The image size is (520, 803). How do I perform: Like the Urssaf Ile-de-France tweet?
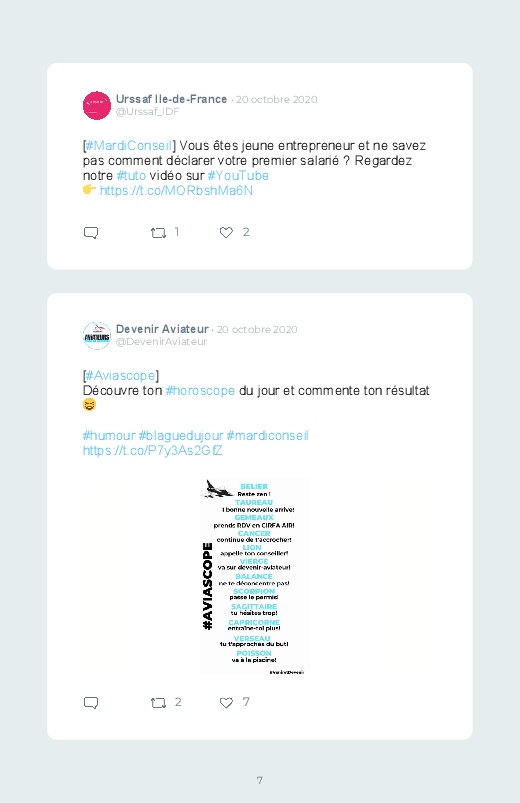click(226, 233)
